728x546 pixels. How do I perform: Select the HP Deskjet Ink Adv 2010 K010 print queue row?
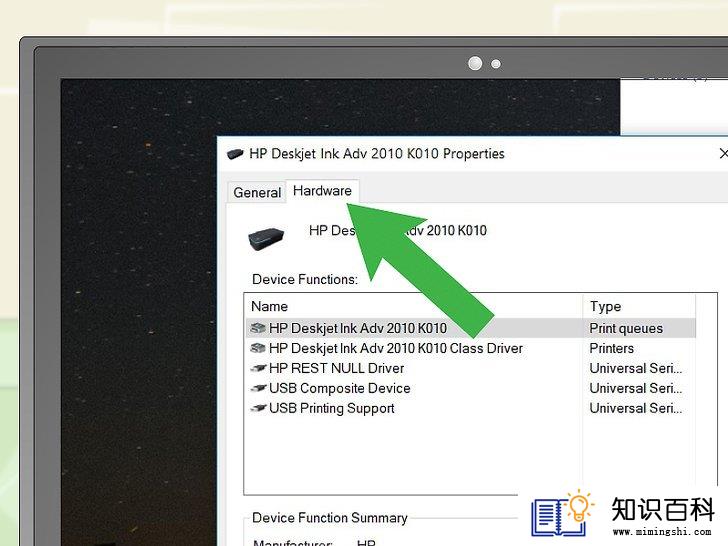[470, 328]
